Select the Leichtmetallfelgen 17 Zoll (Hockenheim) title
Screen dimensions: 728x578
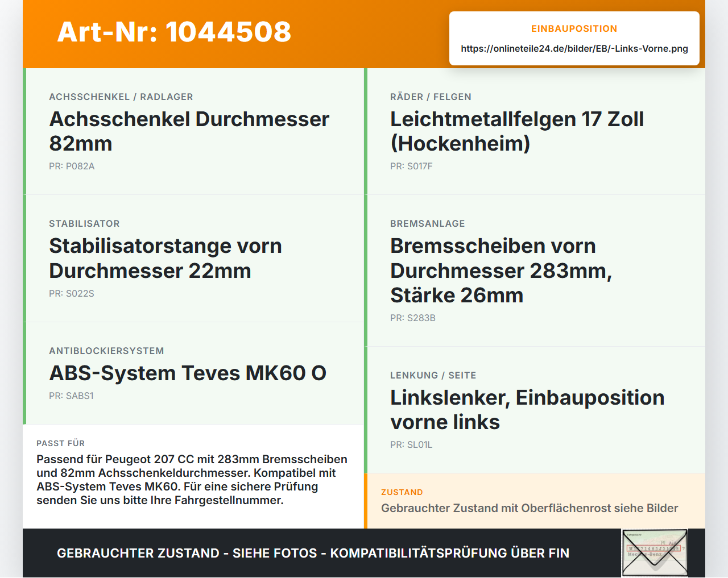(517, 131)
